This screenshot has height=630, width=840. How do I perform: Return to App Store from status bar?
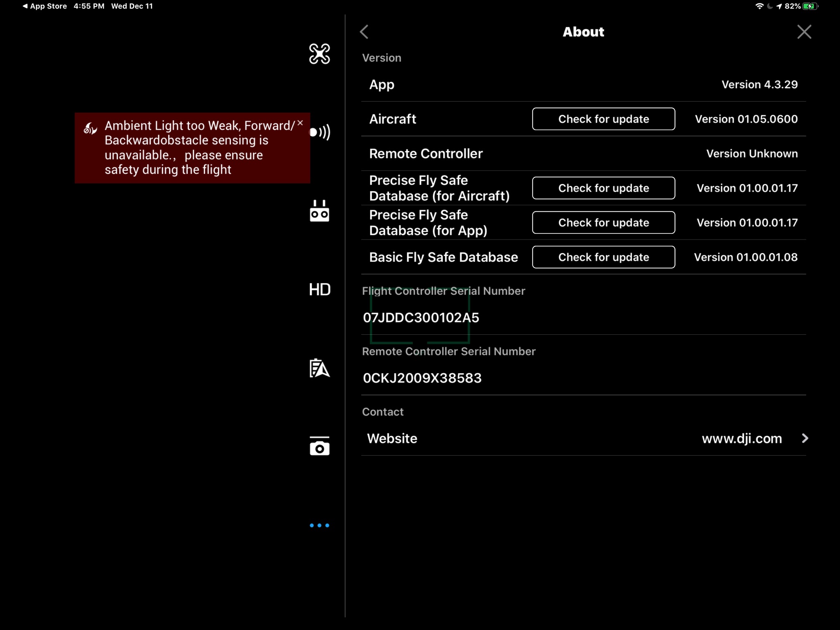click(45, 6)
